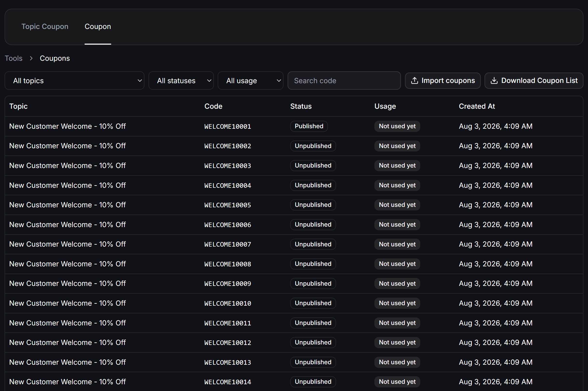588x391 pixels.
Task: Click the code WELCOME10009
Action: [228, 283]
